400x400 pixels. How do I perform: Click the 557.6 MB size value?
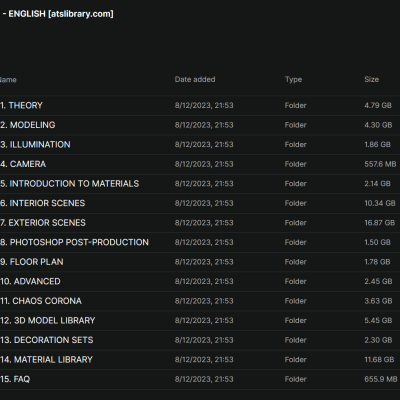tap(380, 164)
